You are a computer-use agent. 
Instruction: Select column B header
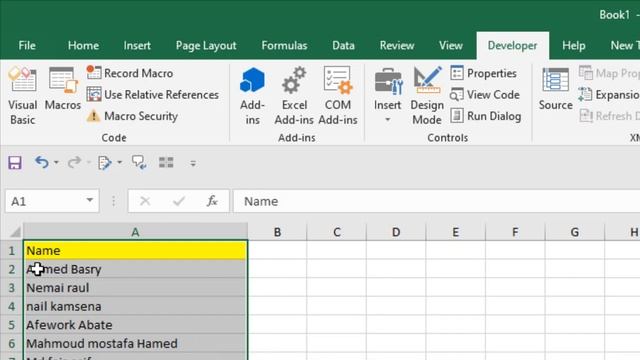pos(277,232)
